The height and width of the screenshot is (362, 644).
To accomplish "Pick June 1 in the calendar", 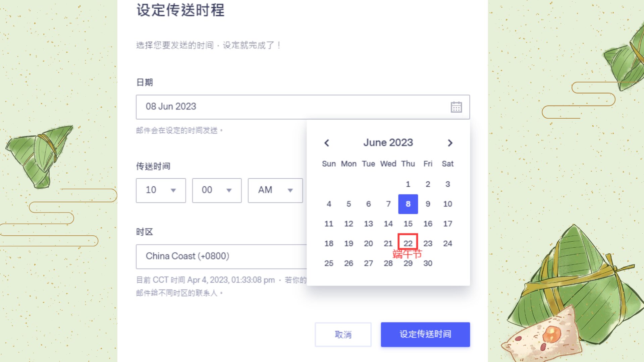I will pyautogui.click(x=408, y=184).
